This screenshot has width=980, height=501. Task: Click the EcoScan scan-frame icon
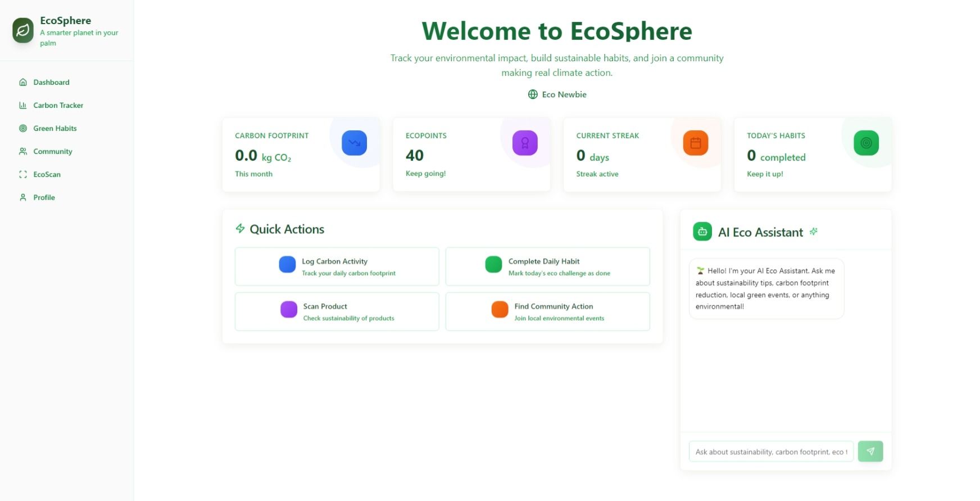(23, 174)
